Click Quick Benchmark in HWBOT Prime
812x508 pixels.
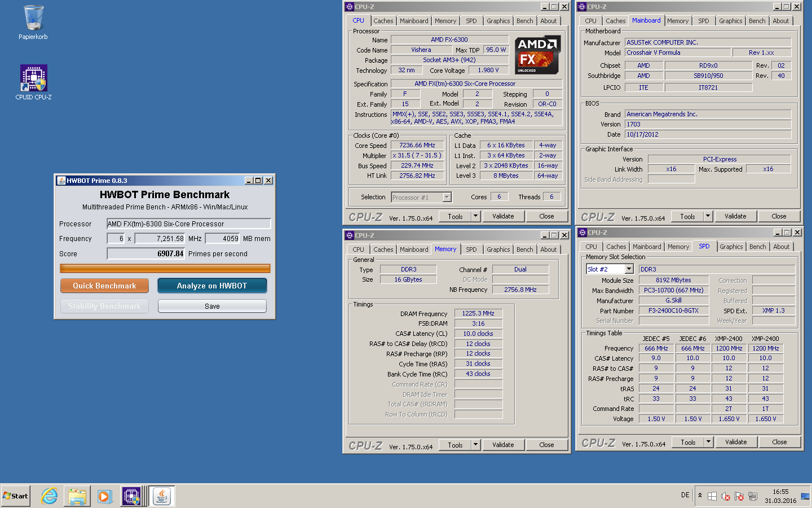[x=104, y=286]
